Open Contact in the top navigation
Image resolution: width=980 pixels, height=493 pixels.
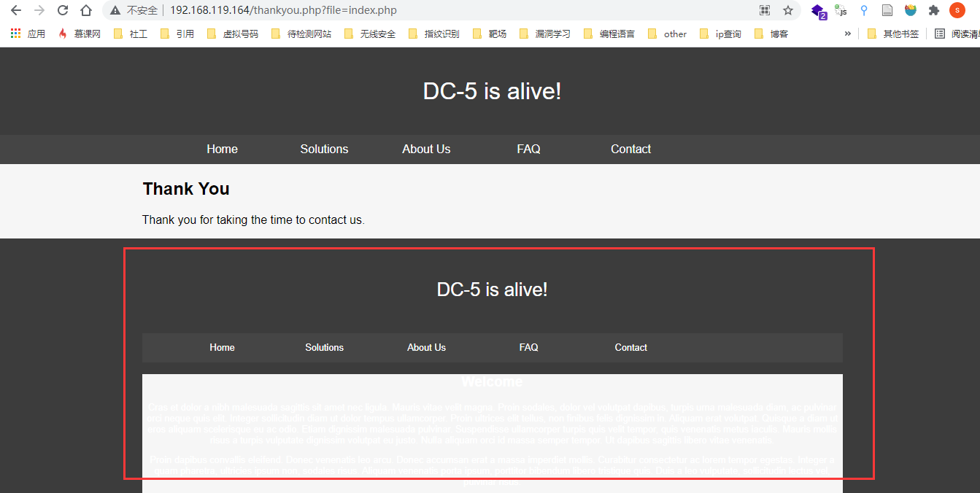click(630, 149)
